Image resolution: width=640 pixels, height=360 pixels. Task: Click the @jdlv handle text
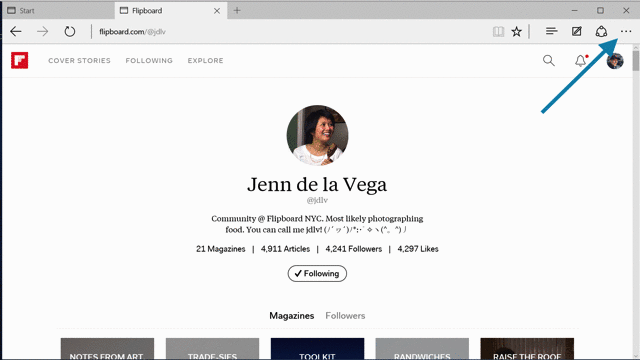point(317,200)
